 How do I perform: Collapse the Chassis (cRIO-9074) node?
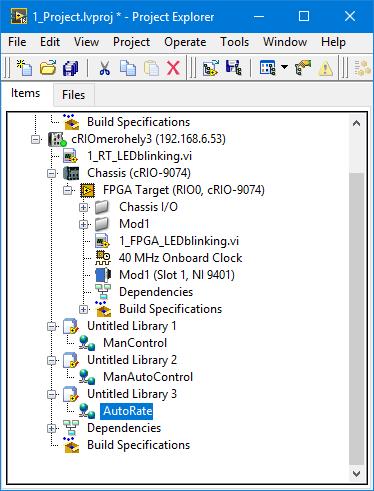tap(52, 173)
